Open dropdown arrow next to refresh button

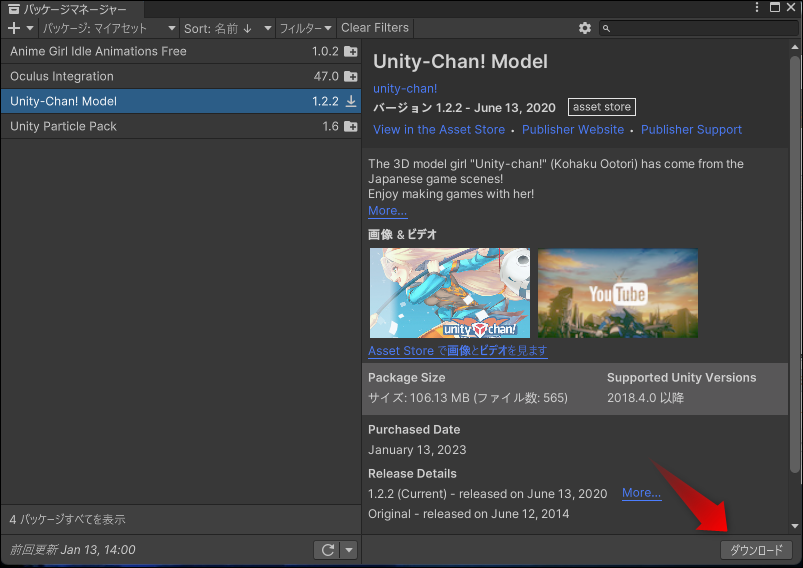click(349, 550)
